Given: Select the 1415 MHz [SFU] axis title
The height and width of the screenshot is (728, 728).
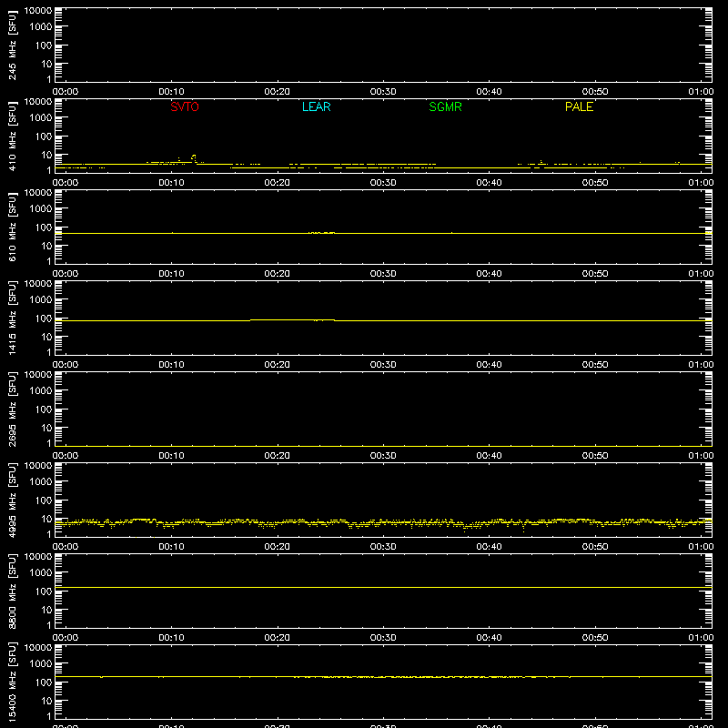Looking at the screenshot, I should (x=12, y=318).
